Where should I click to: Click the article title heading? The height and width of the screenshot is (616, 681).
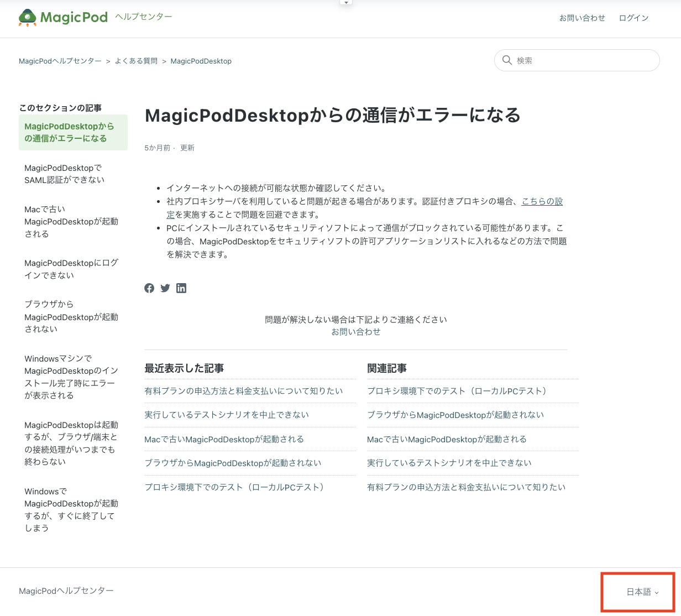pos(333,115)
